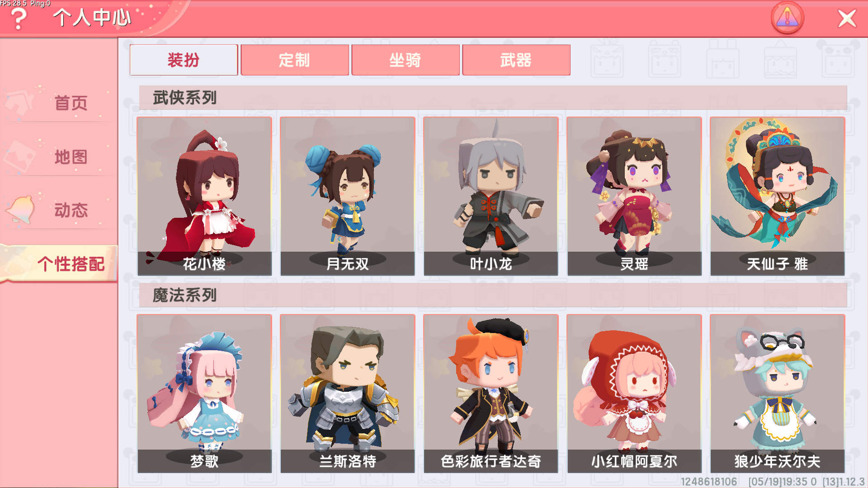
Task: Pick the 灵瑶 character skin
Action: pos(634,196)
